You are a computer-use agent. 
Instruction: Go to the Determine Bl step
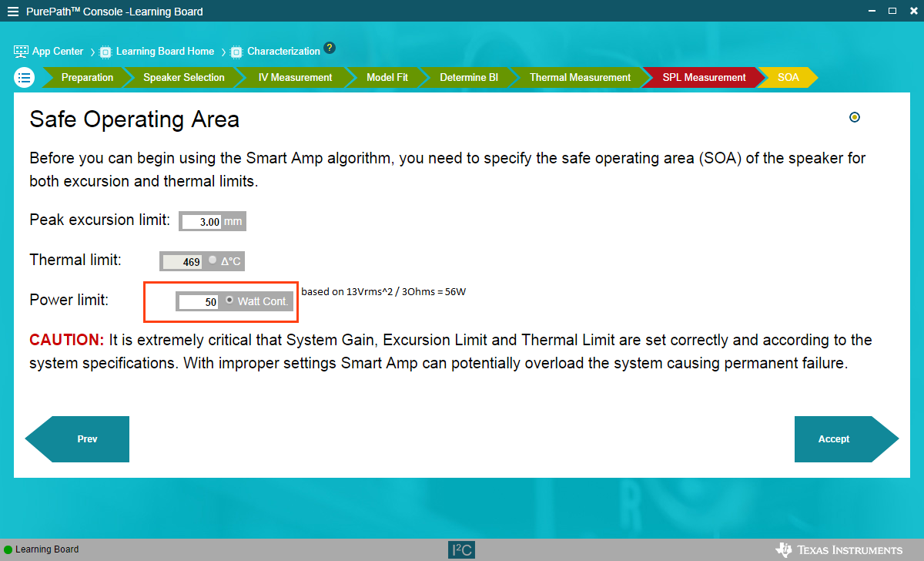click(469, 77)
